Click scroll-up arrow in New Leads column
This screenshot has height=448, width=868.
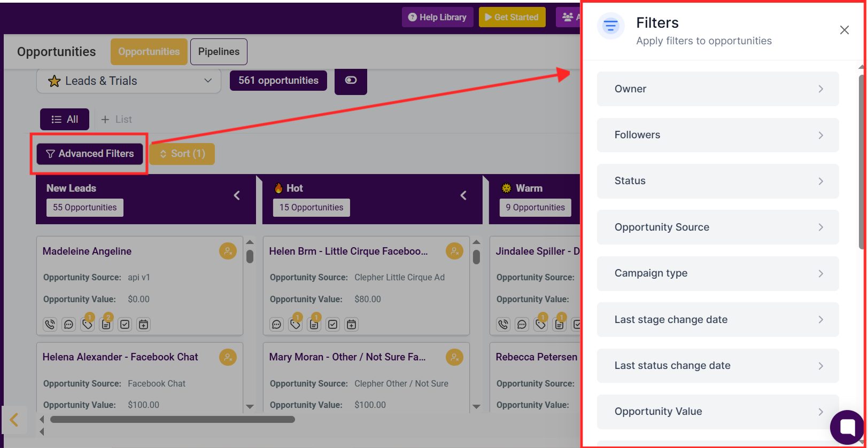click(250, 242)
